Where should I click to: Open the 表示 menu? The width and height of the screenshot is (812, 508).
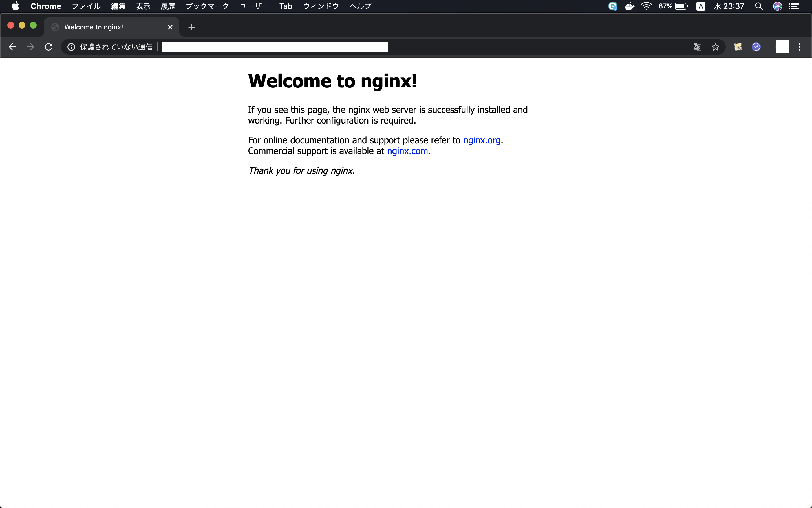click(x=143, y=6)
